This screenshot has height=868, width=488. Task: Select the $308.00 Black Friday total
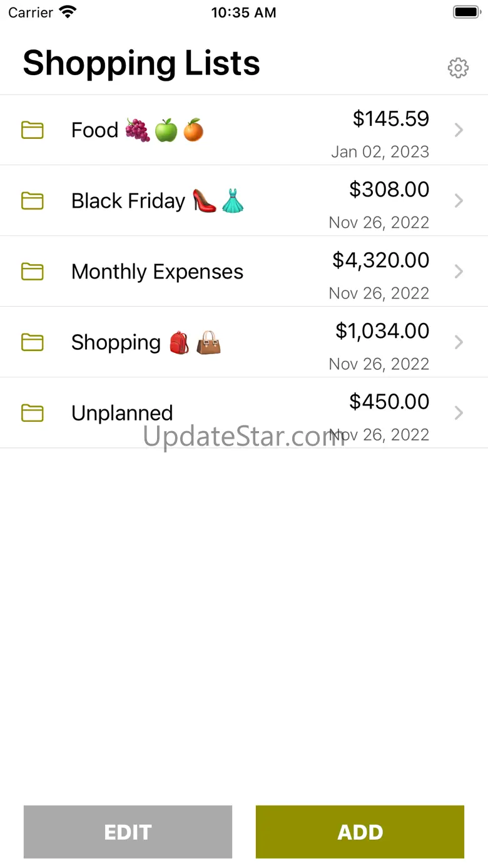(389, 189)
